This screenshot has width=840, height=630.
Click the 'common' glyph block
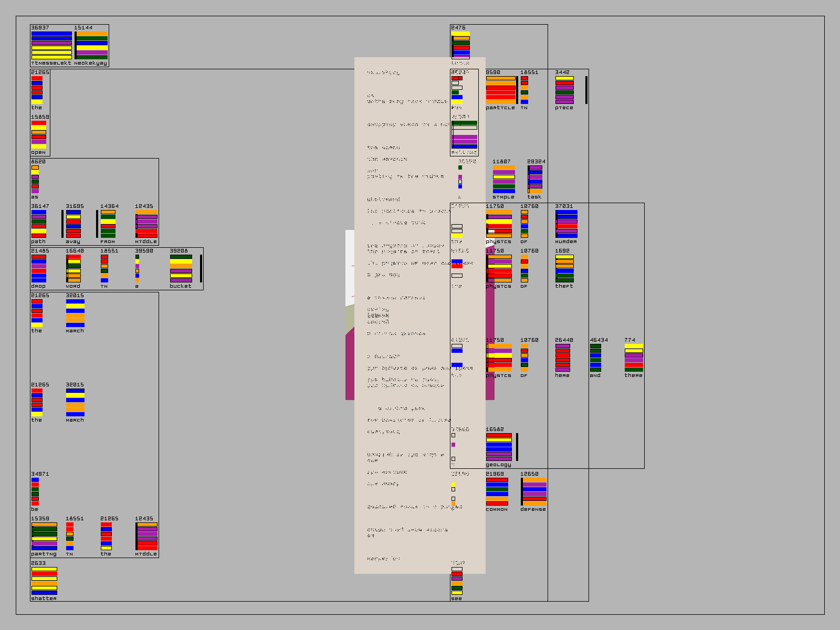[497, 491]
